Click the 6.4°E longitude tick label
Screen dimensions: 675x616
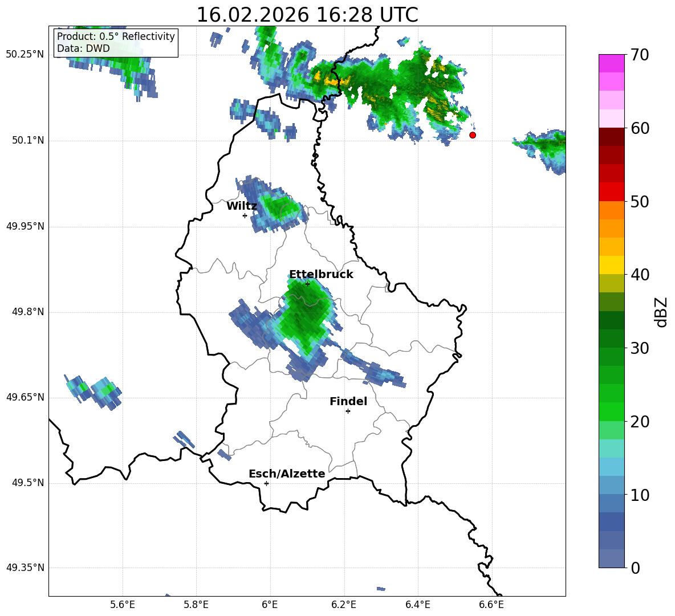[417, 605]
